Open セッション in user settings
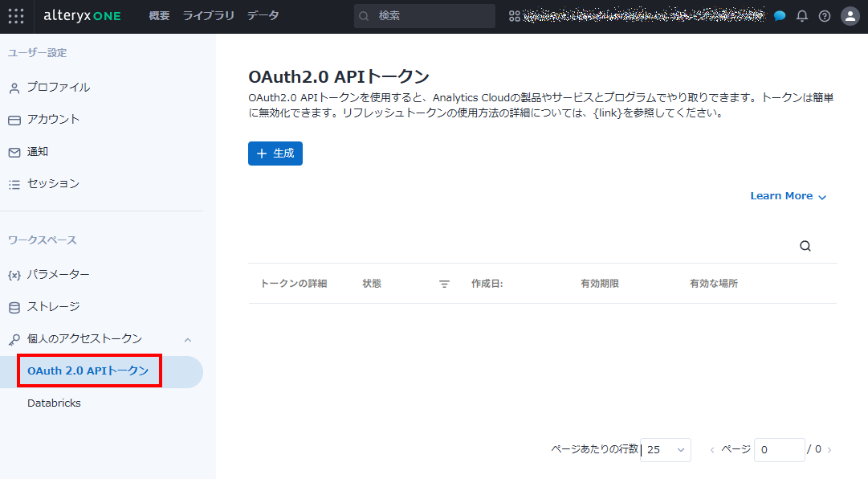This screenshot has width=868, height=479. (53, 184)
